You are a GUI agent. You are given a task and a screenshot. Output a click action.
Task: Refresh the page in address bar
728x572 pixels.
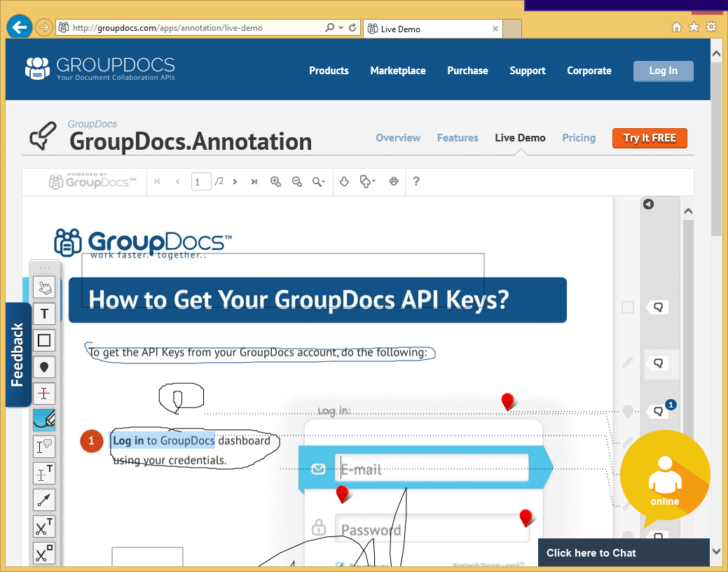352,28
